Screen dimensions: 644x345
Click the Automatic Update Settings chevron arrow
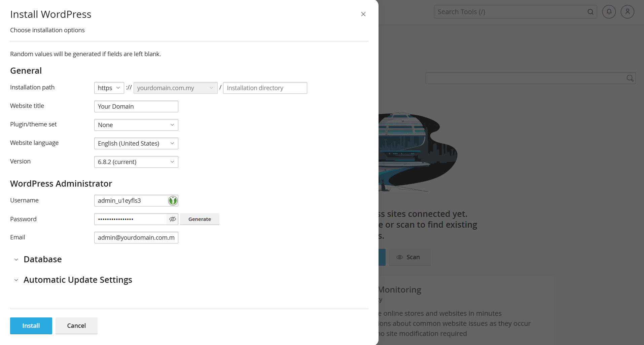(x=16, y=280)
